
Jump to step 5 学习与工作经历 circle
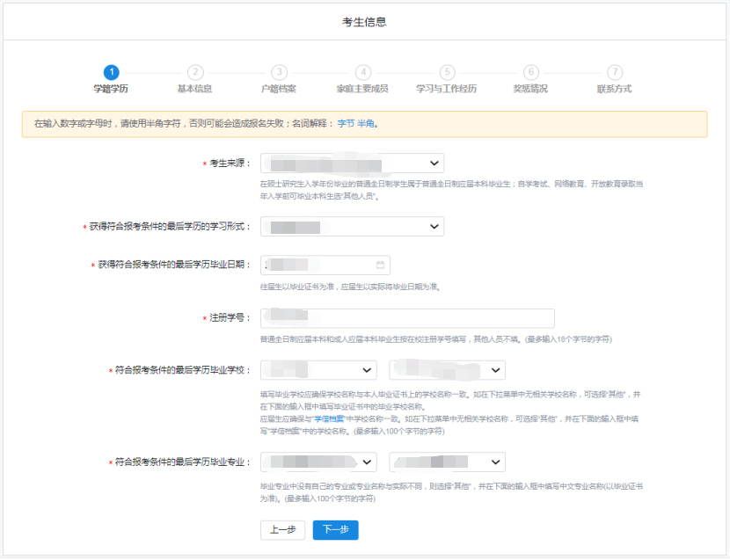click(447, 72)
